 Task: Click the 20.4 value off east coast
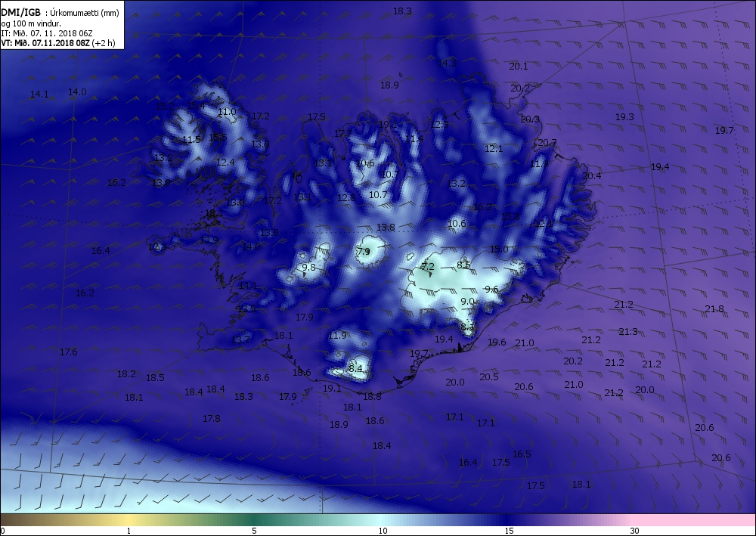[x=592, y=176]
